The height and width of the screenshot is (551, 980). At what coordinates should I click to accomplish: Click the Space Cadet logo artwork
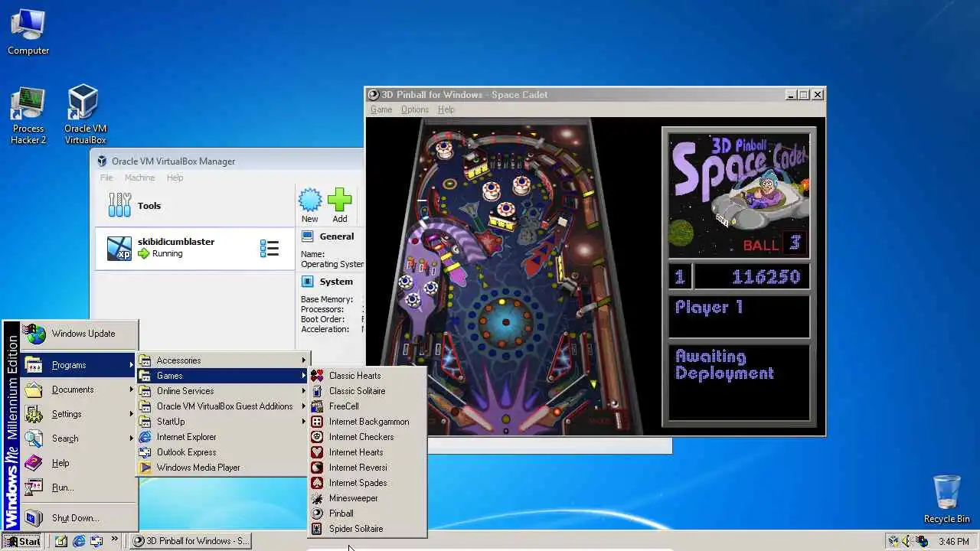click(739, 195)
